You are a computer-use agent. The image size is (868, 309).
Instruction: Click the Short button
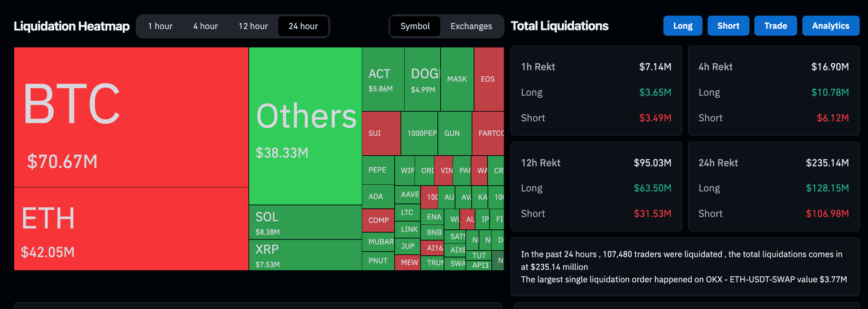pyautogui.click(x=728, y=26)
